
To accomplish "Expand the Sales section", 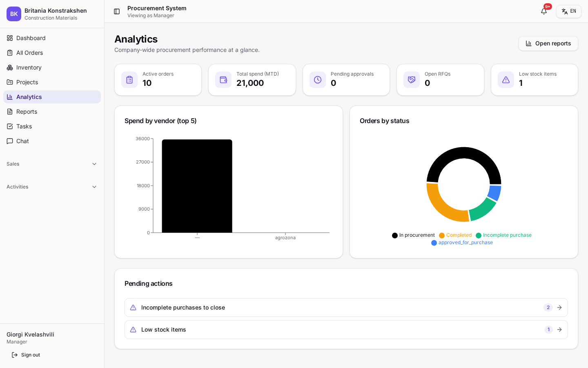I will 52,164.
